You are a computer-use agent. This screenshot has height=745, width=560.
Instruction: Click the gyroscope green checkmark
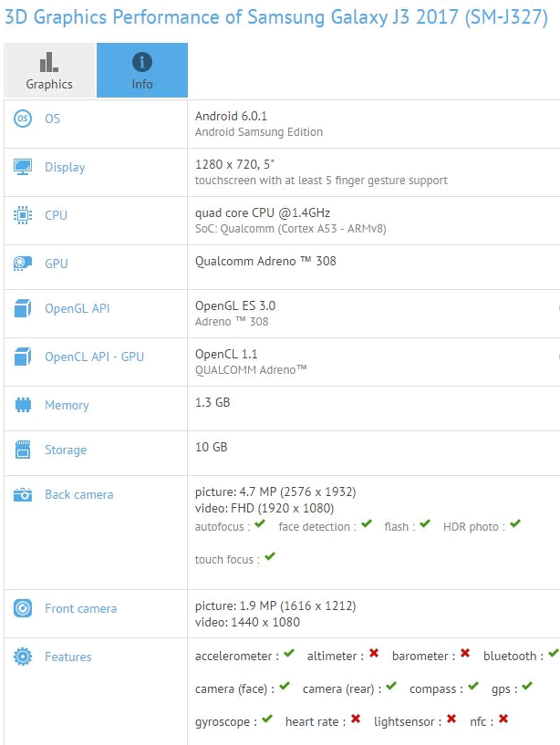point(267,719)
